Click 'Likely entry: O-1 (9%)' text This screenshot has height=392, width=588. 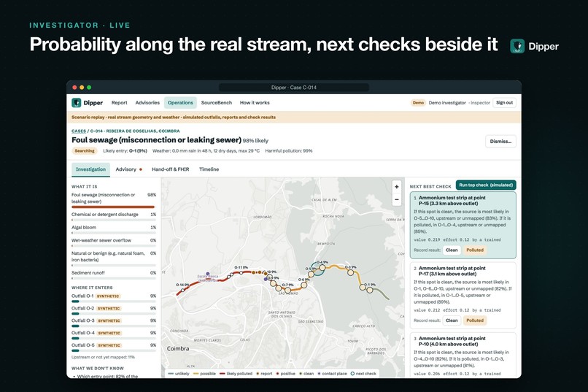coord(125,151)
